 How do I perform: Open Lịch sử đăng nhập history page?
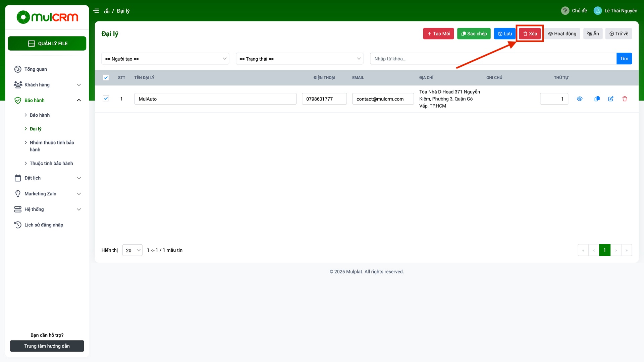[44, 225]
